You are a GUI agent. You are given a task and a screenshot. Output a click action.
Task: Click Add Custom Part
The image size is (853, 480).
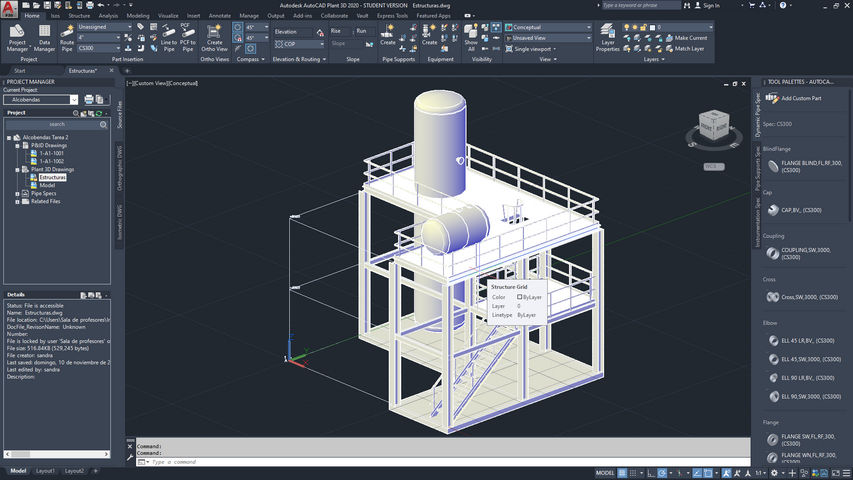click(x=802, y=98)
